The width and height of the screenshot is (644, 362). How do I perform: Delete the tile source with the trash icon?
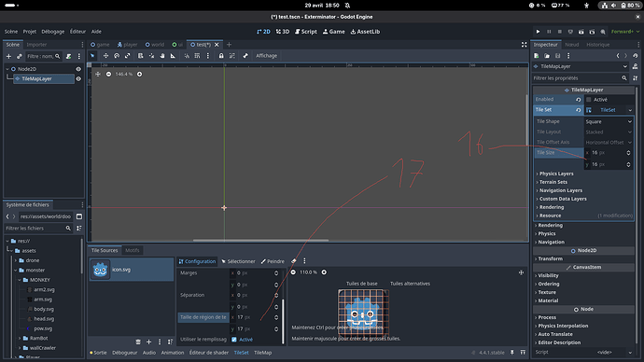[138, 341]
